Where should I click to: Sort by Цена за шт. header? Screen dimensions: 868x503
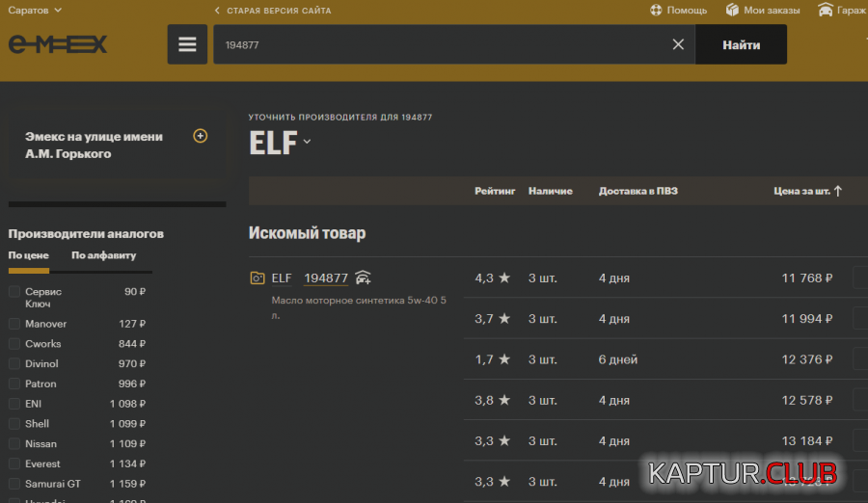tap(802, 191)
